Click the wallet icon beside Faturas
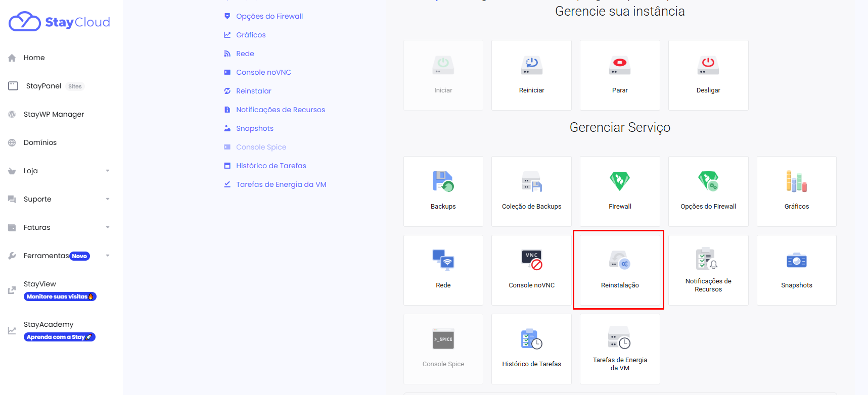Screen dimensions: 868x395 pos(12,227)
